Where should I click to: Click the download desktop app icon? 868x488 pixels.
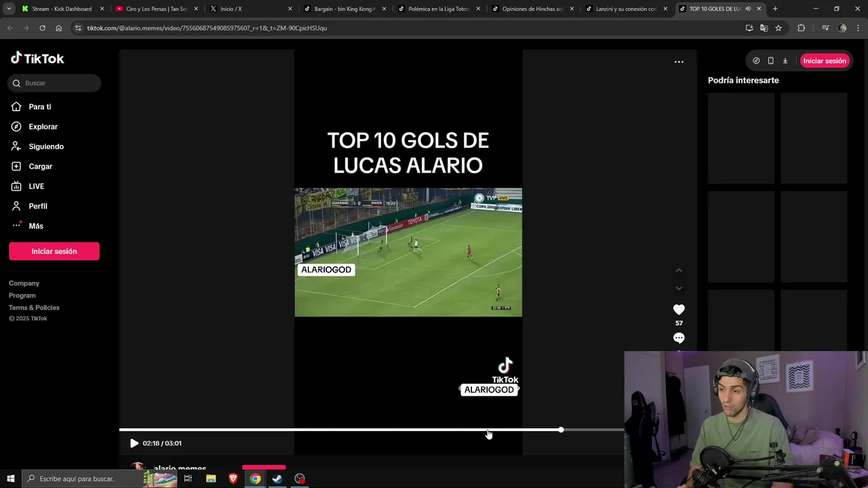click(x=785, y=61)
